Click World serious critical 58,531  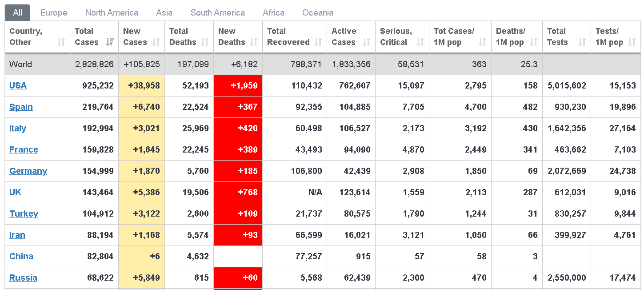coord(411,64)
